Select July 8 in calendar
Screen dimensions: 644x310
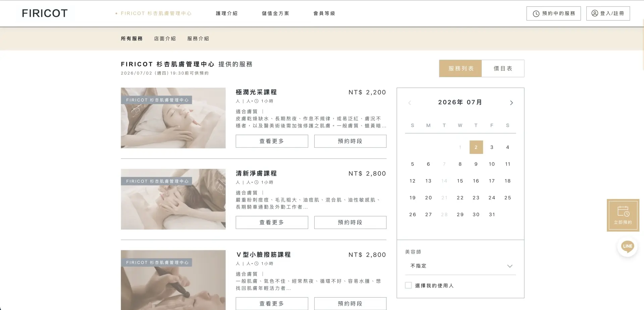(x=460, y=164)
